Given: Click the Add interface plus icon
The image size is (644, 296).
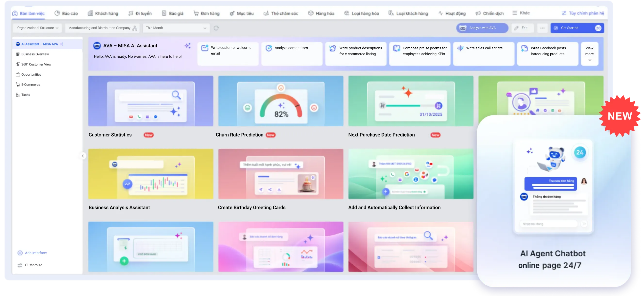Looking at the screenshot, I should (20, 253).
